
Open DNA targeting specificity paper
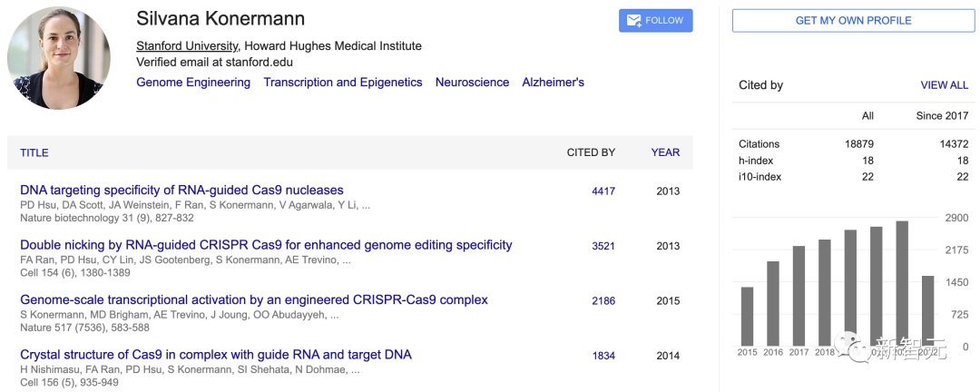point(181,191)
